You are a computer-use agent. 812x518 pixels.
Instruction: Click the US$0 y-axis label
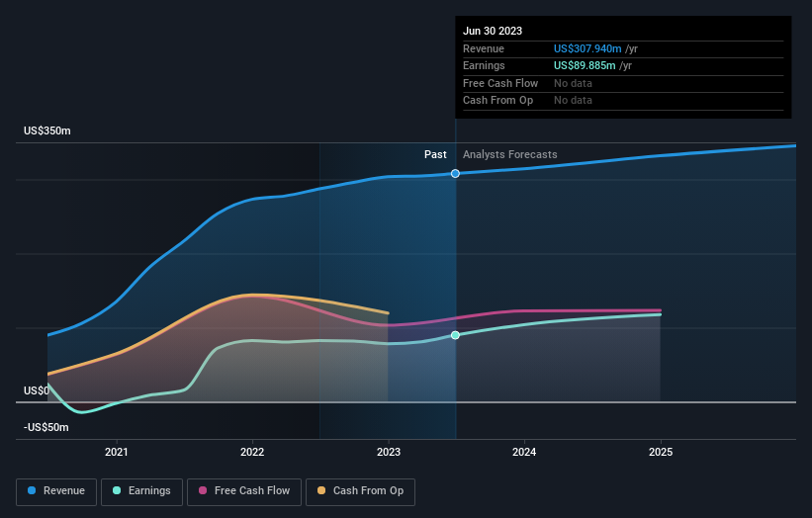tap(37, 390)
